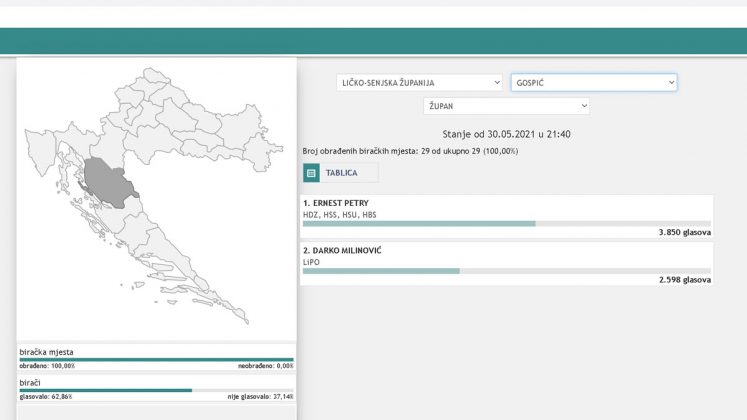
Task: Click Darko Milinović's vote share bar
Action: [x=381, y=271]
